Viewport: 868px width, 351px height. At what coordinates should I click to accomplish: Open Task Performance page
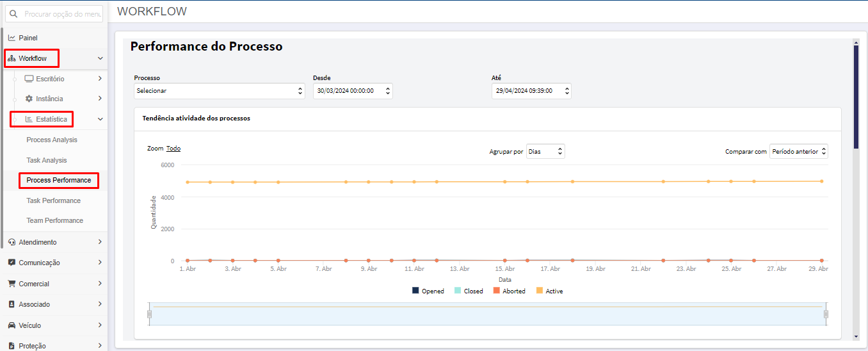[54, 200]
